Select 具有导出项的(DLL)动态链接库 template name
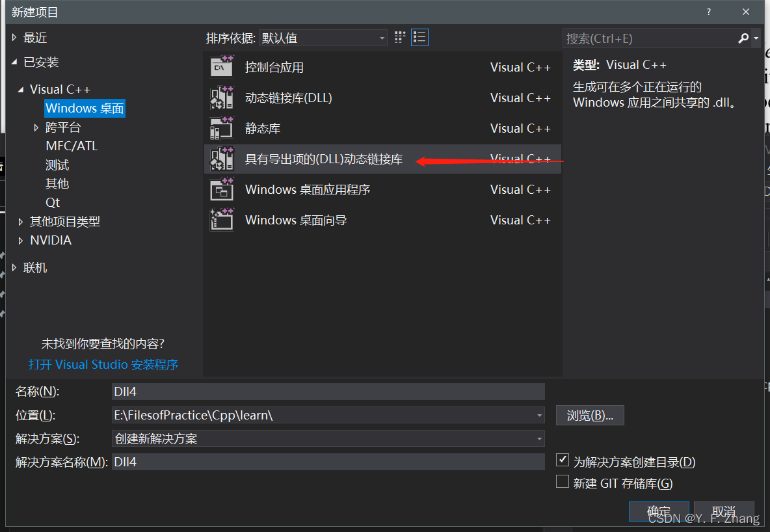Screen dimensions: 770x532 pos(324,159)
